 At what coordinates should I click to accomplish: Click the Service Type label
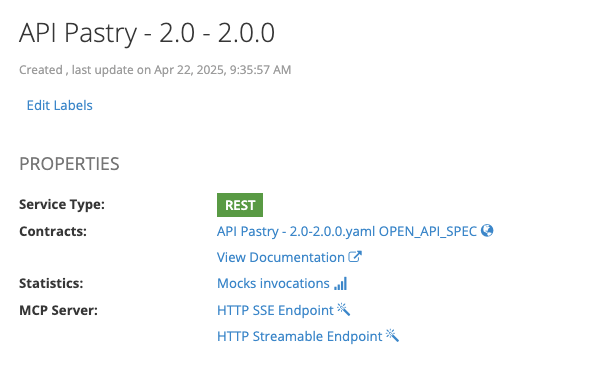tap(62, 204)
